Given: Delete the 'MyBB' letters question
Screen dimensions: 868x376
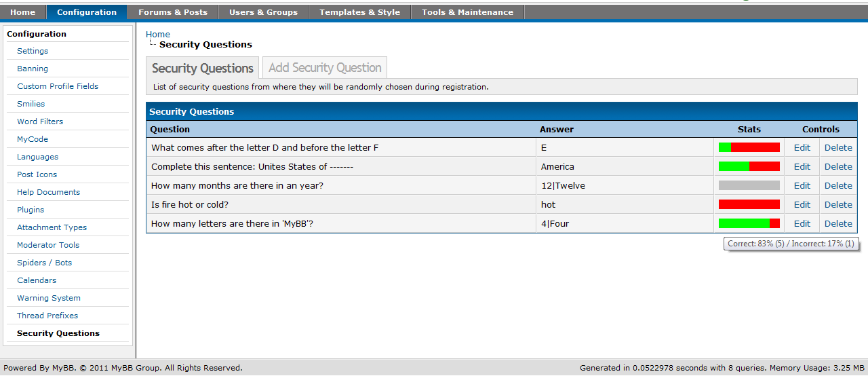Looking at the screenshot, I should tap(838, 223).
